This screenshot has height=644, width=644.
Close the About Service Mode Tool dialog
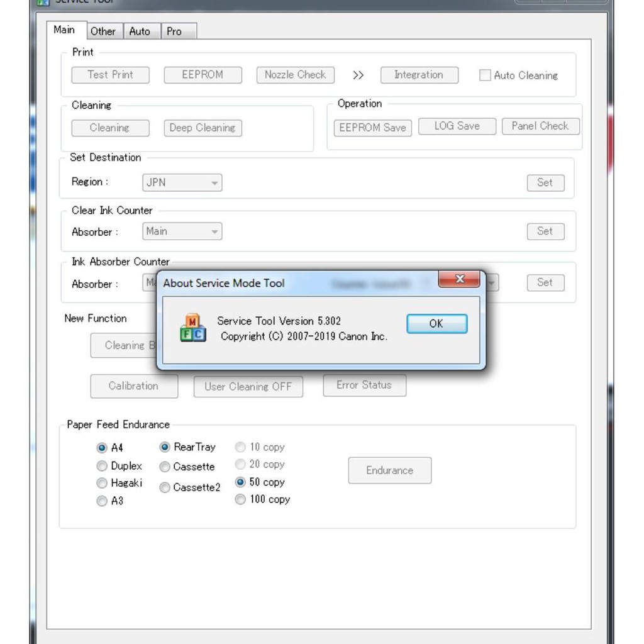459,279
